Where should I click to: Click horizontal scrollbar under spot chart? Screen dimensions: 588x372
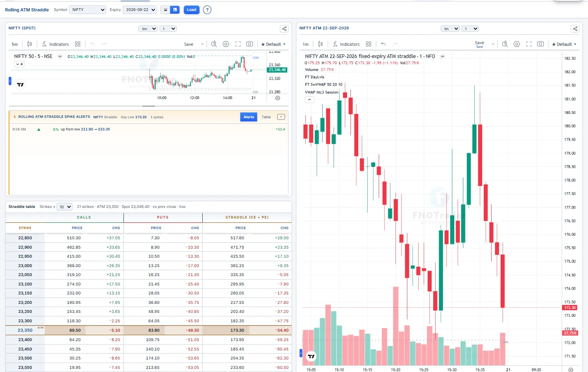(x=149, y=106)
